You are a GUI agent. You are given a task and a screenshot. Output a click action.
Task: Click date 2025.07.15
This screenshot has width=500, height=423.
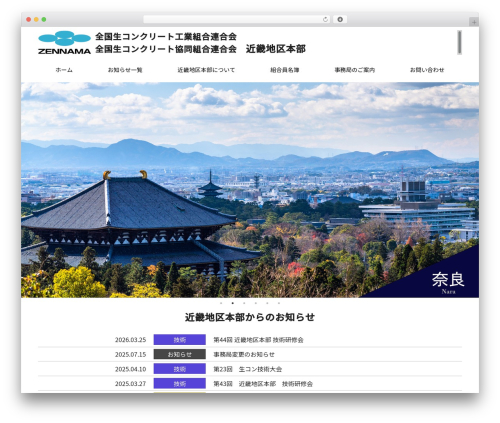pyautogui.click(x=130, y=354)
